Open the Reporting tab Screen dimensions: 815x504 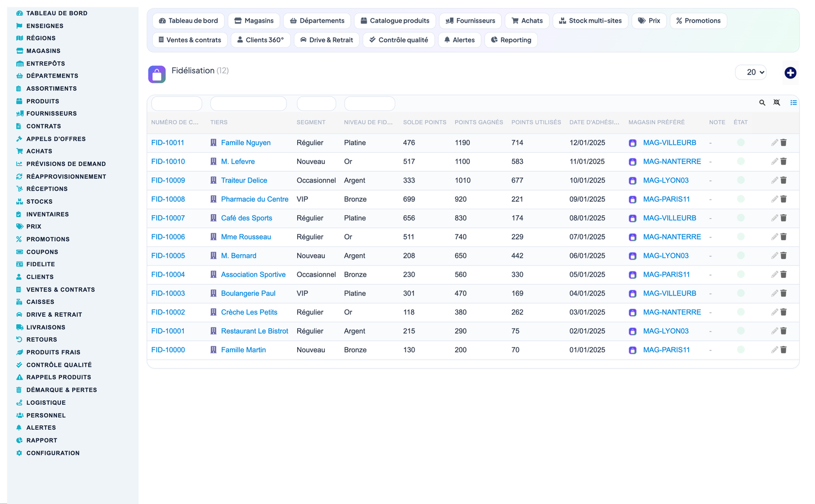tap(511, 40)
